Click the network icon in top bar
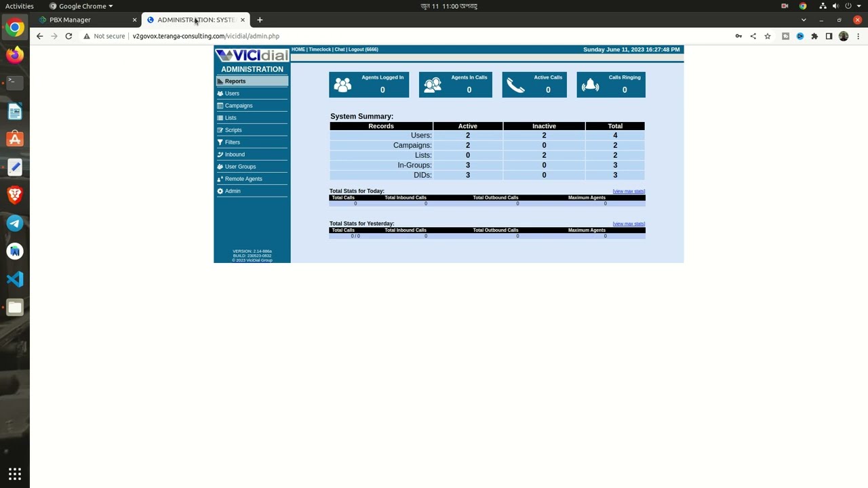Image resolution: width=868 pixels, height=488 pixels. 823,6
